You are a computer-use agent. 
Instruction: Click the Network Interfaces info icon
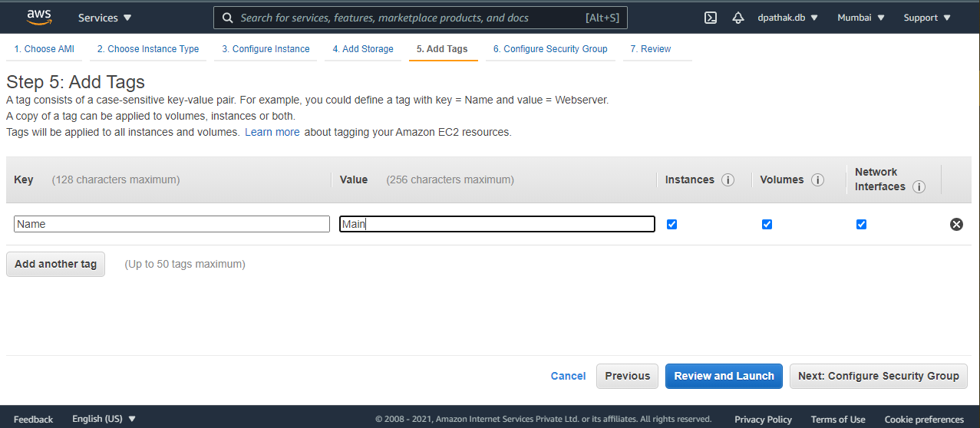[x=919, y=187]
